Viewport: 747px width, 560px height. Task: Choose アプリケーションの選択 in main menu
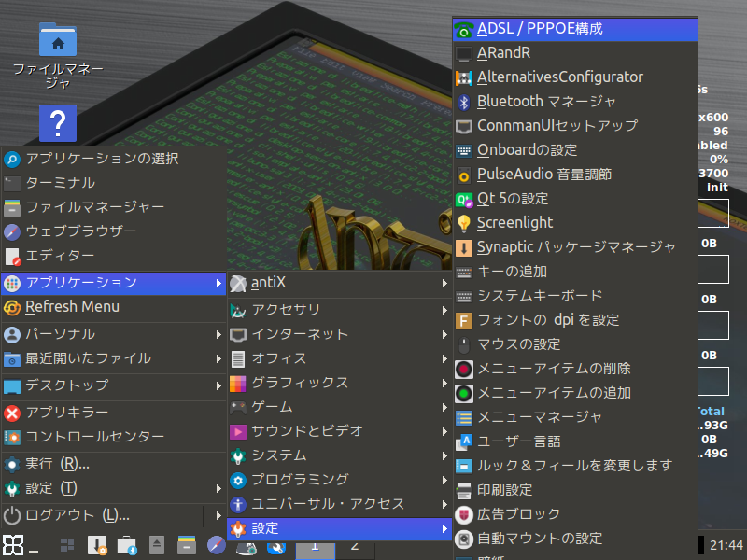[x=114, y=159]
